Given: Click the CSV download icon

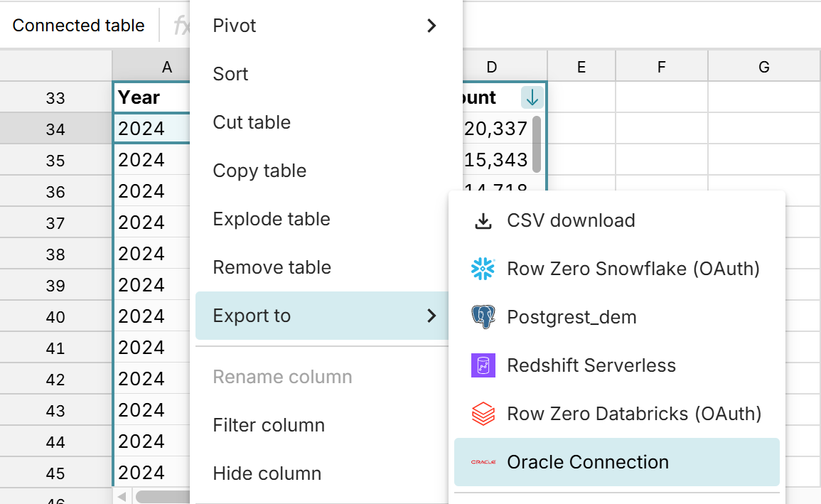Looking at the screenshot, I should click(x=483, y=220).
